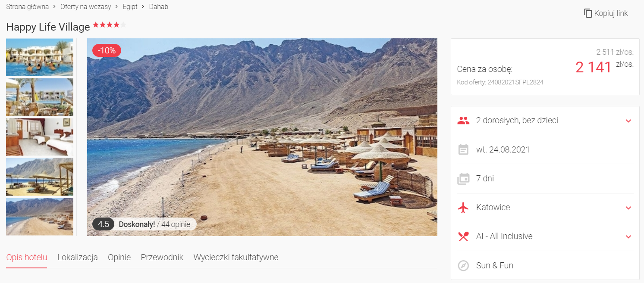Click the airplane icon beside Katowice
Image resolution: width=644 pixels, height=283 pixels.
tap(463, 207)
